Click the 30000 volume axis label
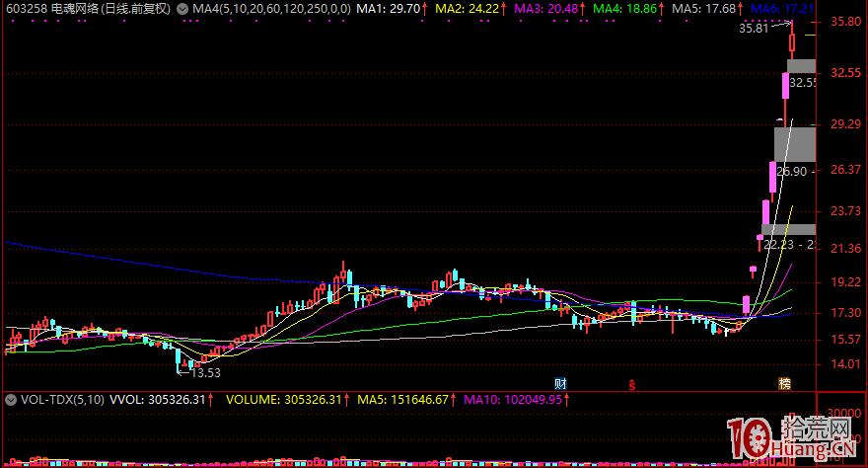The image size is (868, 468). click(x=844, y=413)
